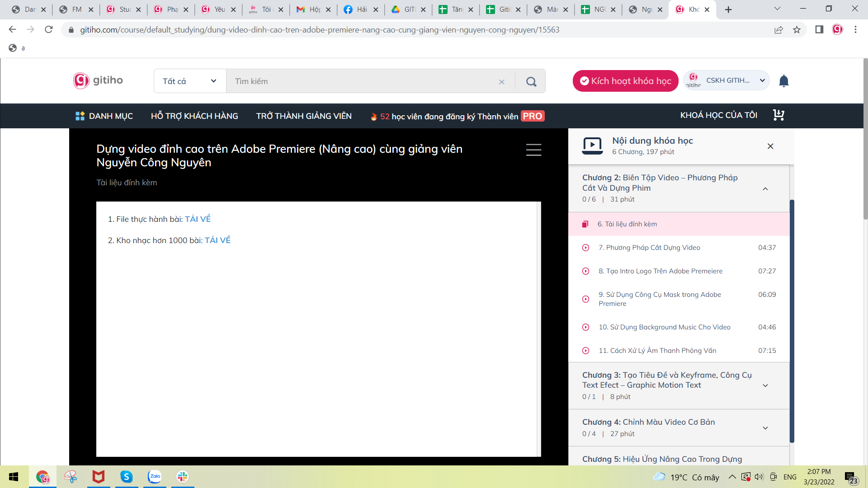Click the play icon for lesson 7
The image size is (868, 488).
tap(585, 248)
